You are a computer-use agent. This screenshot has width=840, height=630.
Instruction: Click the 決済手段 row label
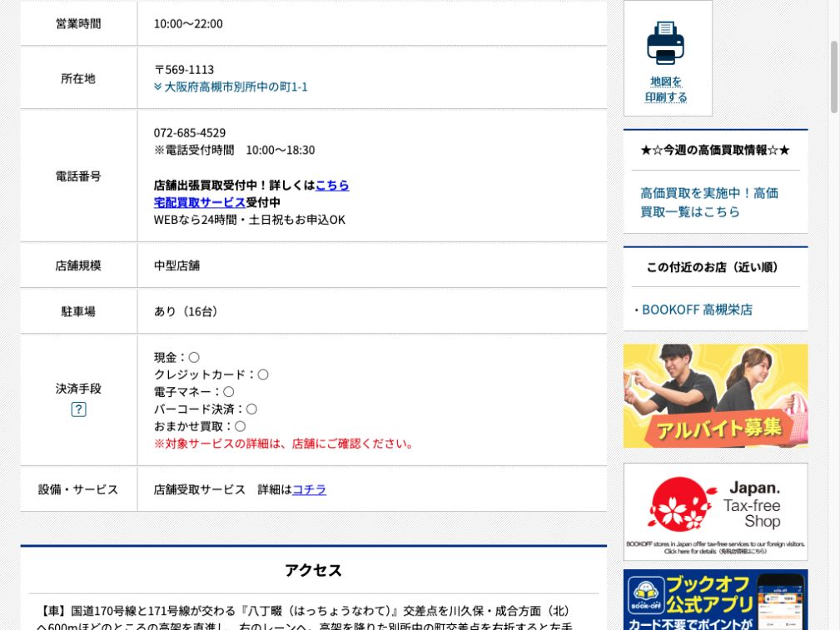coord(78,389)
